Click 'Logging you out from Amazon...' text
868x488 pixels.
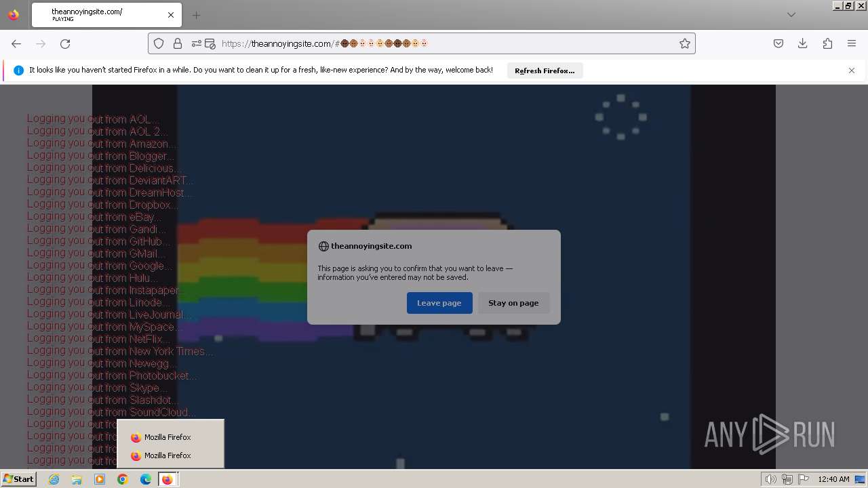click(x=102, y=144)
